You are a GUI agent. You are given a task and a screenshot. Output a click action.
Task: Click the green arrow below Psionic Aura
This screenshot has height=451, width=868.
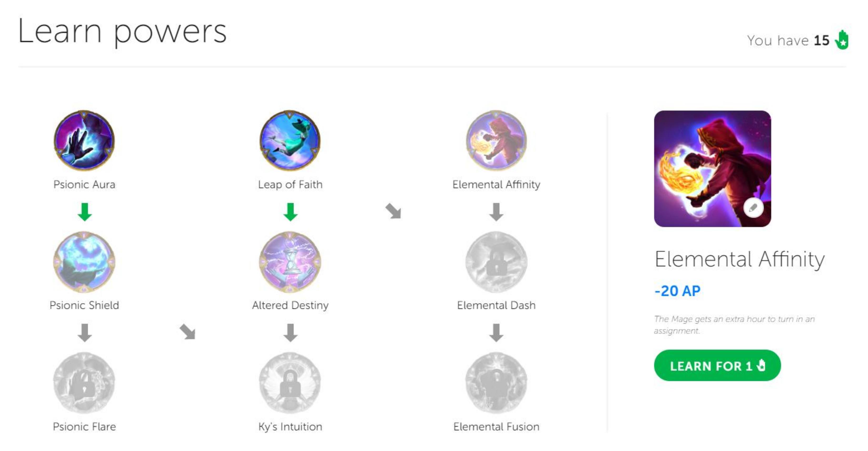click(x=85, y=212)
